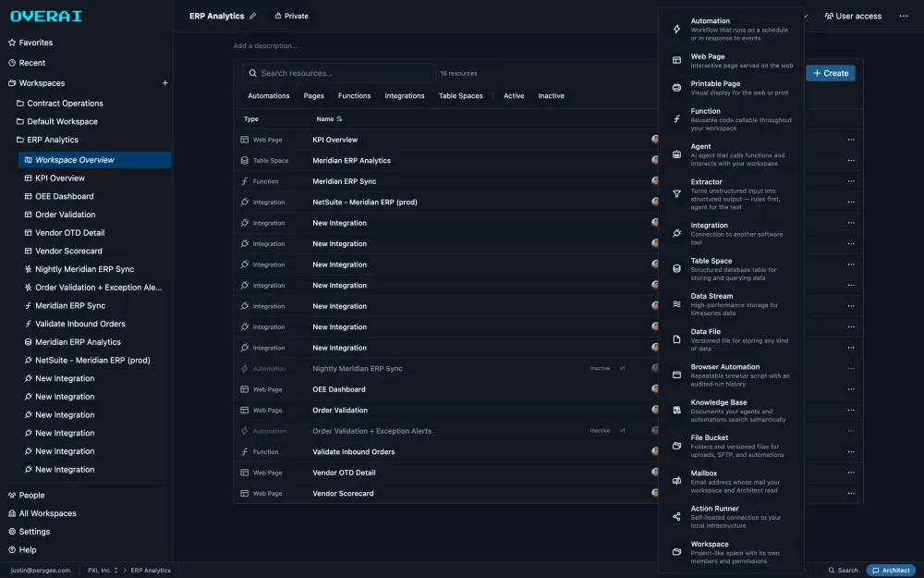The image size is (924, 578).
Task: Open the PXL Inc. organization switcher
Action: tap(103, 571)
